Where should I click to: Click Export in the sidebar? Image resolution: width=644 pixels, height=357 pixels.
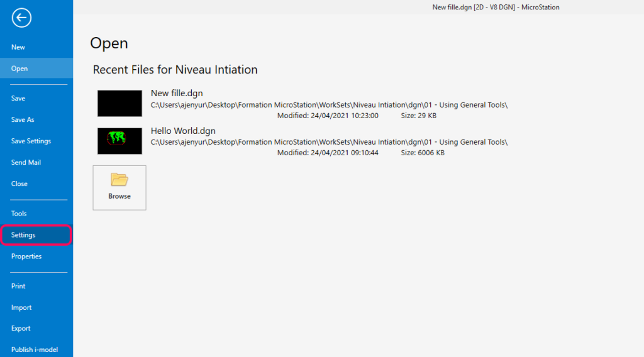(x=36, y=328)
